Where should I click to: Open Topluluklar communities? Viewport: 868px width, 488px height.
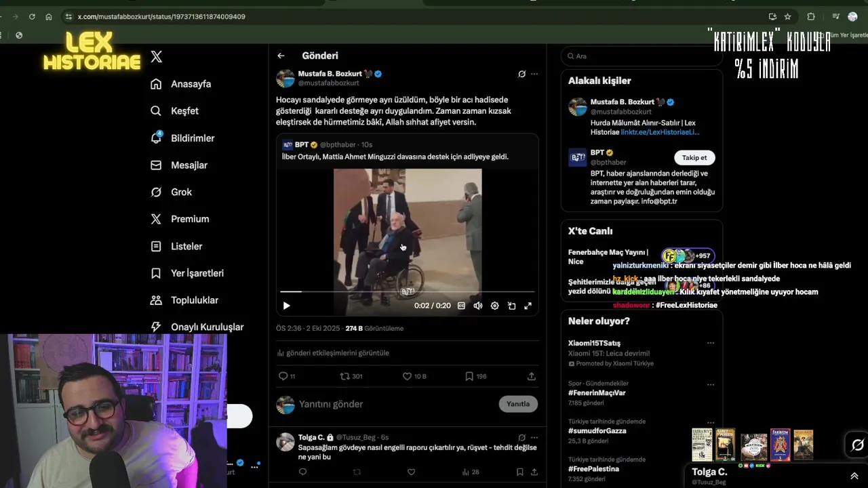pyautogui.click(x=184, y=300)
